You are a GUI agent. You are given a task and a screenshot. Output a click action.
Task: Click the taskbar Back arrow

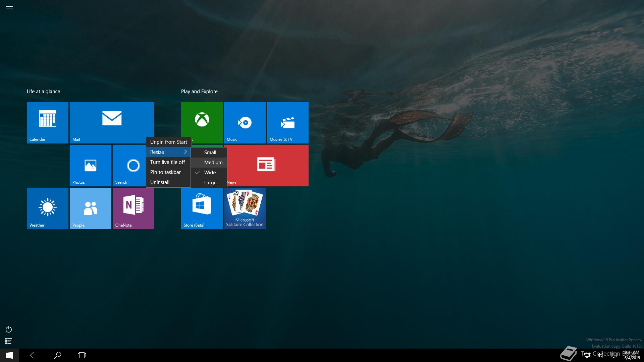tap(34, 355)
